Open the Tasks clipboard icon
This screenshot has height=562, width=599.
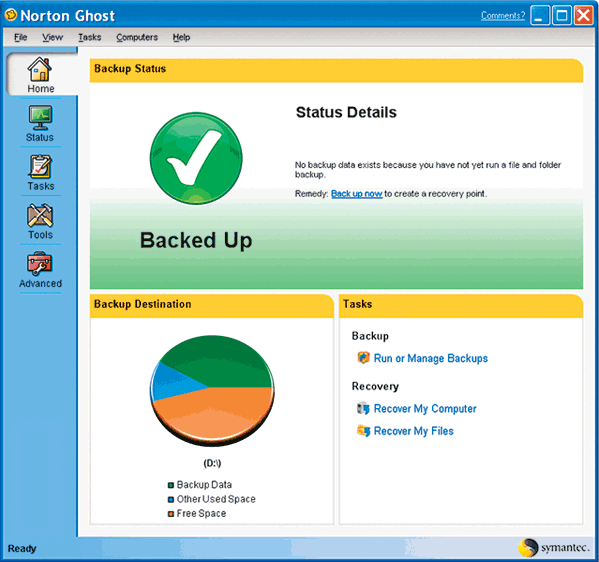click(x=40, y=167)
